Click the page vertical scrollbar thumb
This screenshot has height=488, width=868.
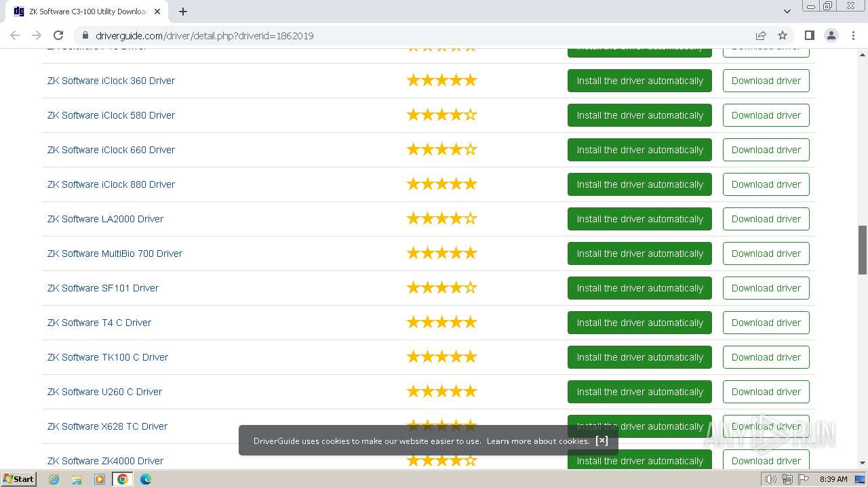[863, 250]
